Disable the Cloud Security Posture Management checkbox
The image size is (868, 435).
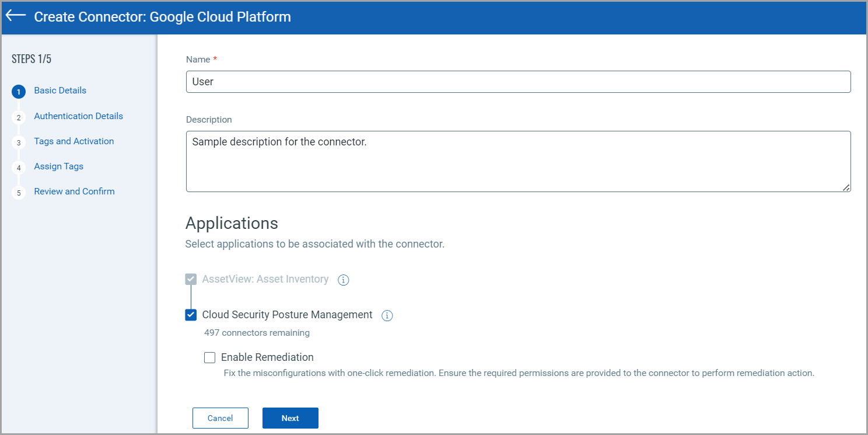[191, 315]
